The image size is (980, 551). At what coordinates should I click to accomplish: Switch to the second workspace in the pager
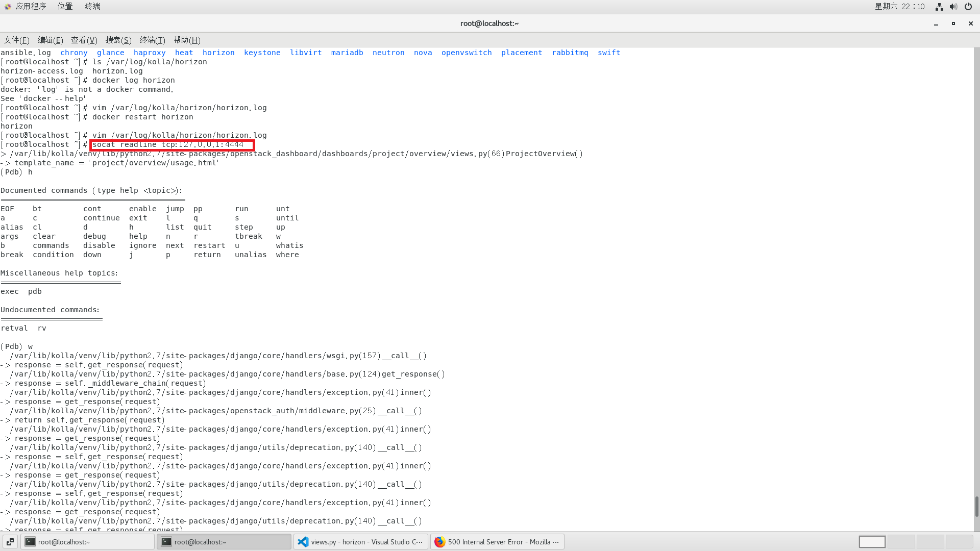click(x=901, y=541)
